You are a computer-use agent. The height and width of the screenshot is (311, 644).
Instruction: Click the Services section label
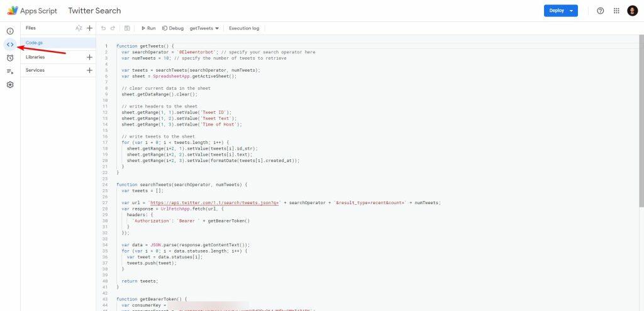pyautogui.click(x=35, y=70)
